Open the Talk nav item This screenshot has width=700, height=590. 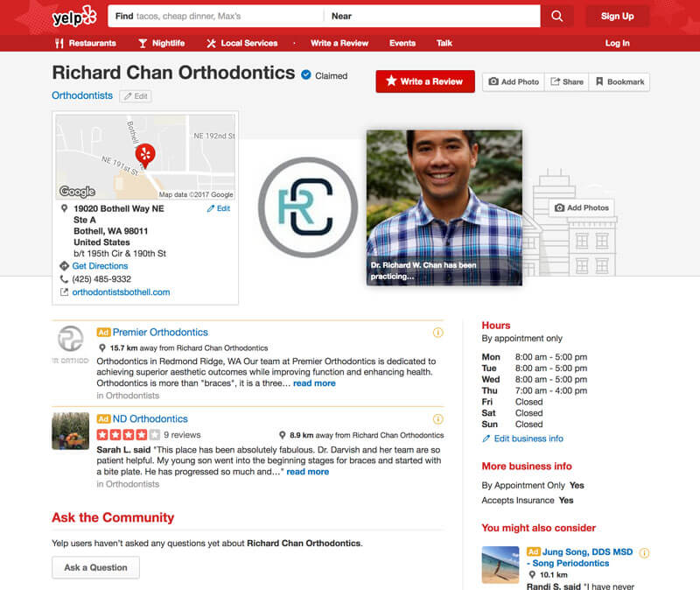tap(444, 43)
